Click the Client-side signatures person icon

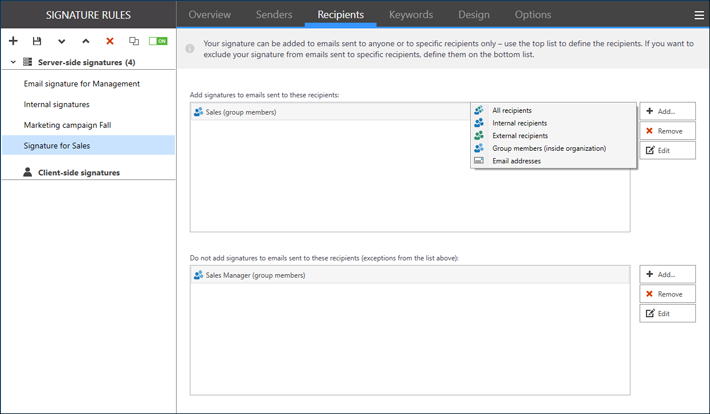pos(28,172)
